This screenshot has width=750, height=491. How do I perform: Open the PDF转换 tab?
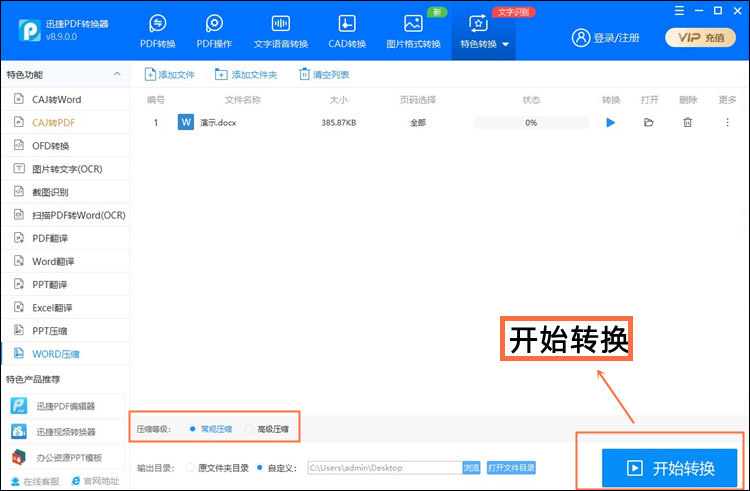[157, 32]
